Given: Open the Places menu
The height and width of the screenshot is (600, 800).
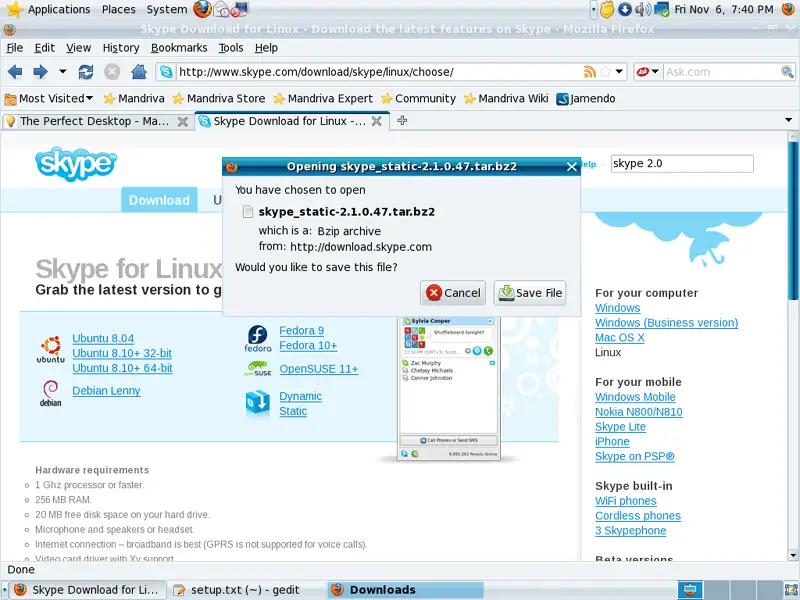Looking at the screenshot, I should [x=118, y=9].
